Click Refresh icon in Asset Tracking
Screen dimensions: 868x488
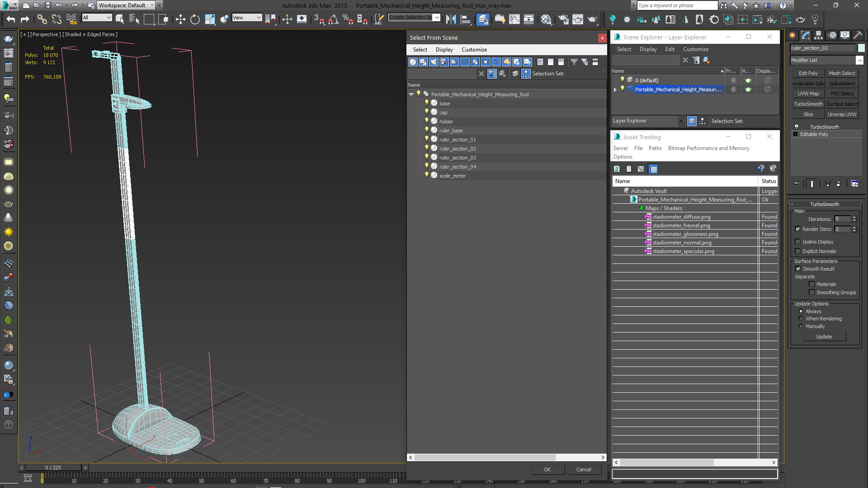pyautogui.click(x=617, y=169)
